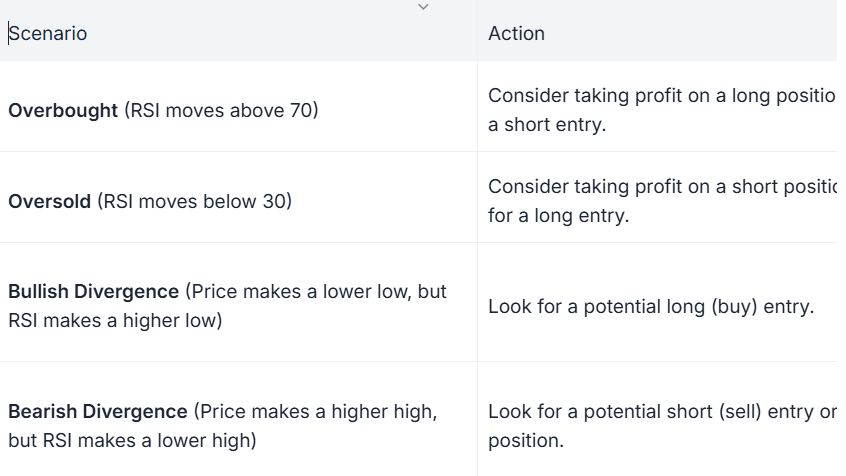Screen dimensions: 846x476
Task: Click the text "a short entry."
Action: 547,126
